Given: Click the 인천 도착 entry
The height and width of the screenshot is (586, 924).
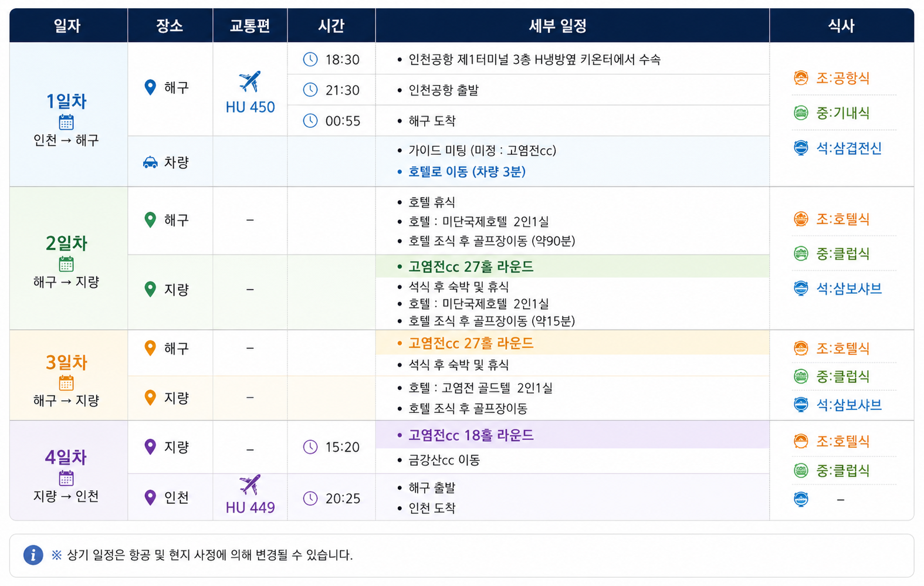Looking at the screenshot, I should coord(432,508).
